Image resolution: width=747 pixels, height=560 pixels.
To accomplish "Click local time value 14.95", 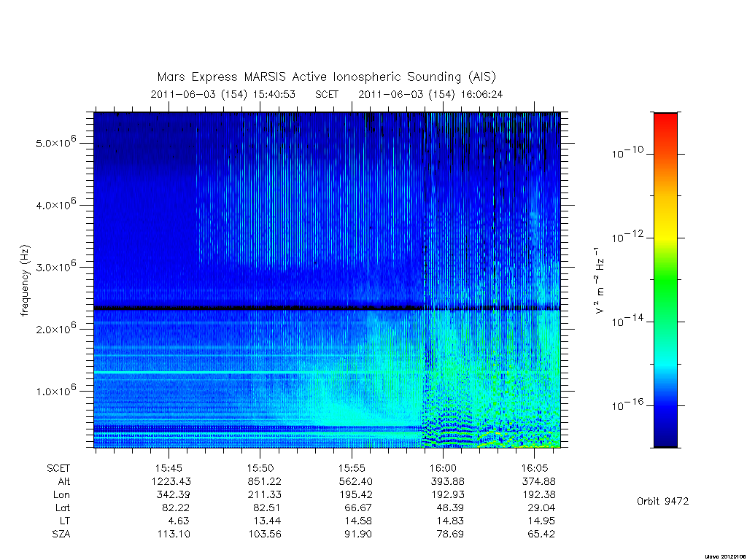I will (x=541, y=521).
